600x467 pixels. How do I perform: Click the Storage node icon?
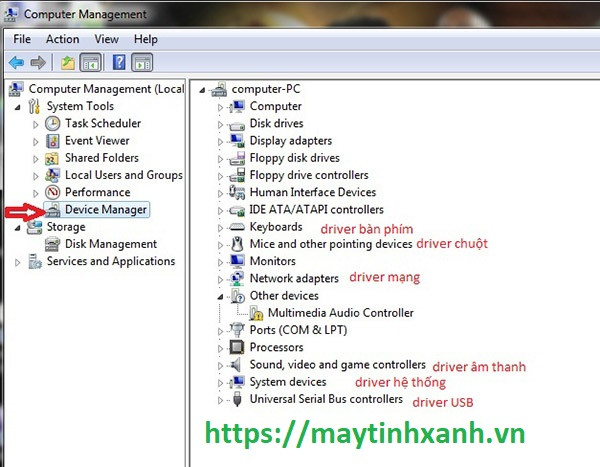34,227
